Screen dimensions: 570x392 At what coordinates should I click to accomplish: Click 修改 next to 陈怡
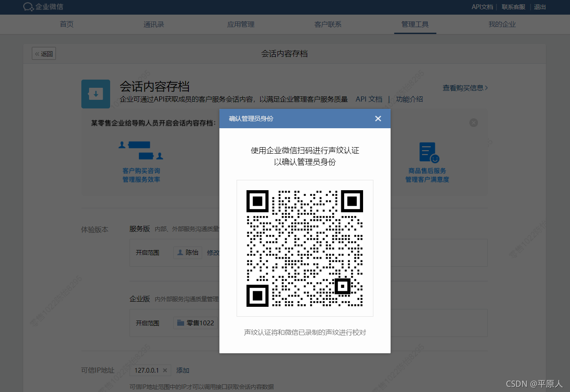213,253
